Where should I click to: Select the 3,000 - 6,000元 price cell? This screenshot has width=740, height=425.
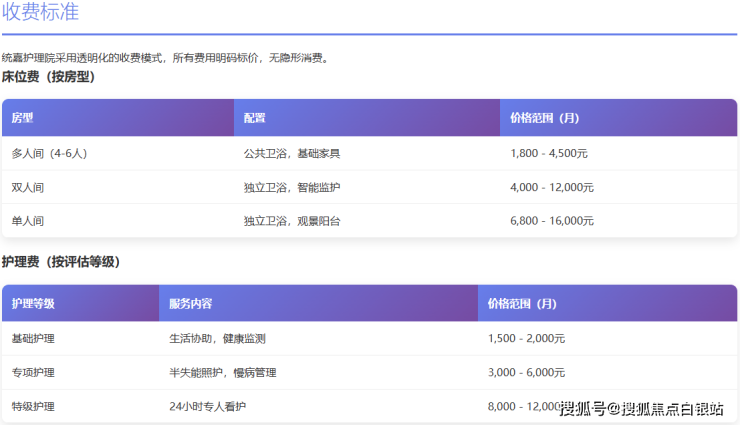[526, 373]
